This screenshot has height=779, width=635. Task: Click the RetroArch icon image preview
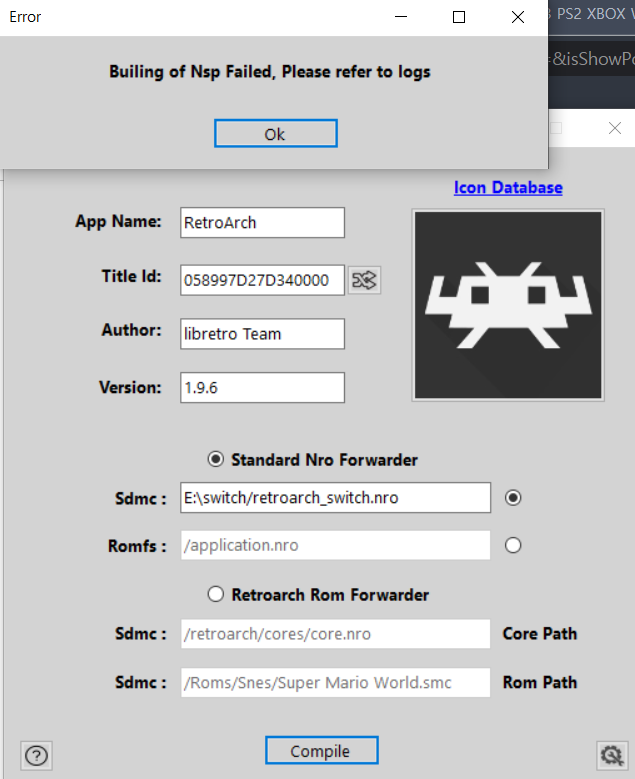(x=508, y=305)
